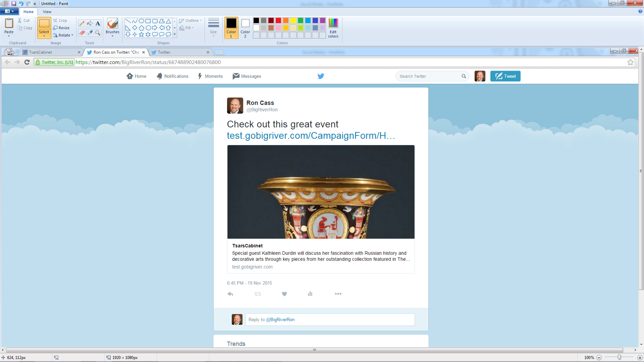Open the Paint file menu button

(x=9, y=12)
